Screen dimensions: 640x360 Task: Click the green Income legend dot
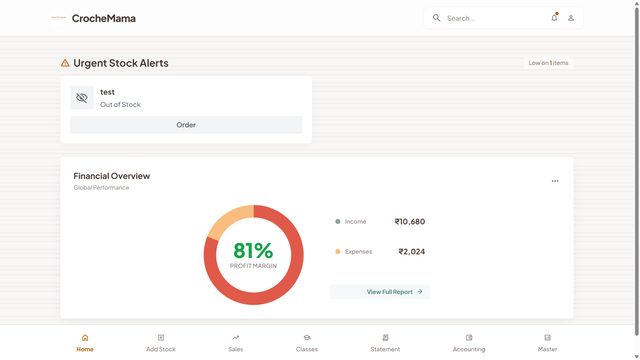tap(338, 222)
